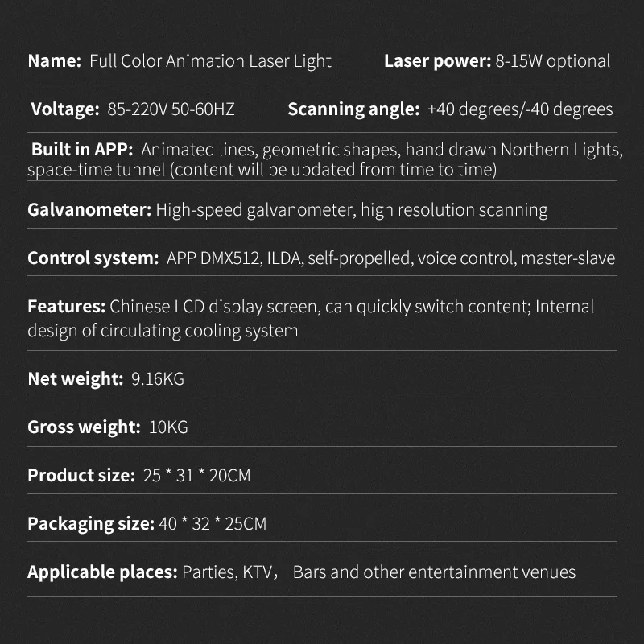This screenshot has height=644, width=644.
Task: Click the "9.16KG" net weight value
Action: 158,378
